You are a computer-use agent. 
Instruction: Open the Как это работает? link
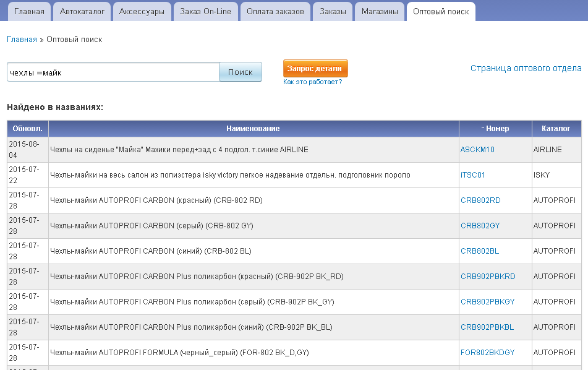pyautogui.click(x=312, y=82)
